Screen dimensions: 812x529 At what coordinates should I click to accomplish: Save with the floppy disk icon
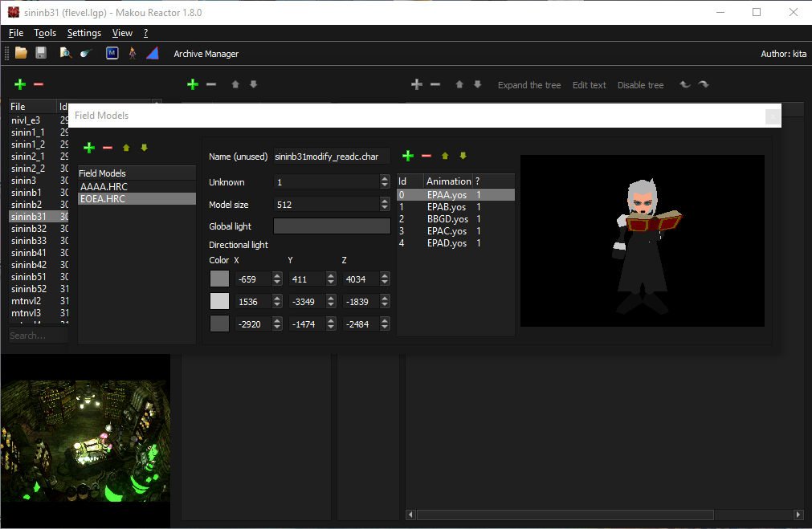pos(41,53)
